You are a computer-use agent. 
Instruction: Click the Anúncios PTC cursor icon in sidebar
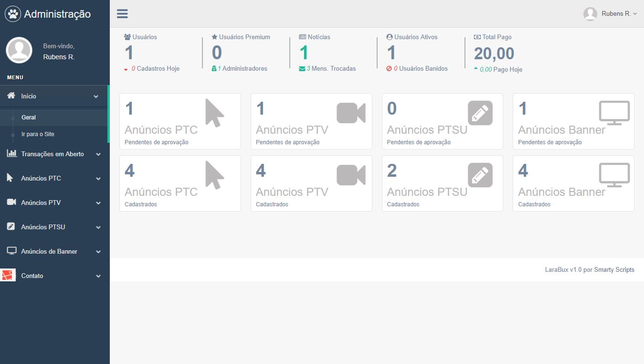pyautogui.click(x=11, y=178)
